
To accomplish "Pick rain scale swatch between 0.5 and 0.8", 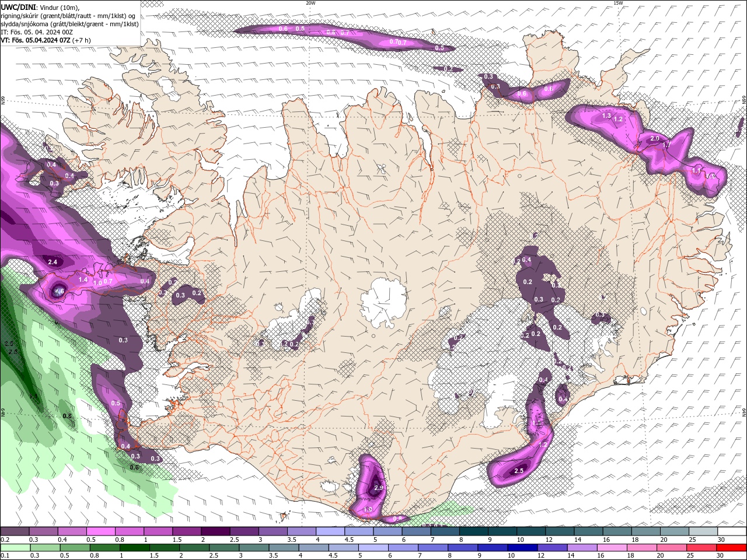I will [75, 547].
